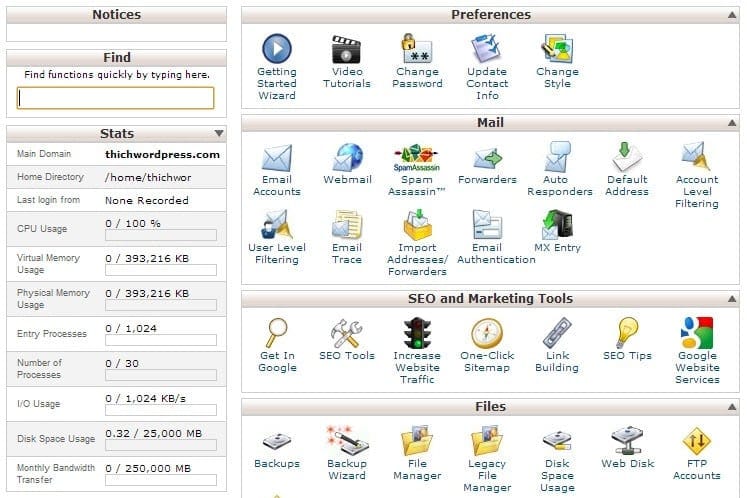Click the CPU Usage progress bar
This screenshot has height=498, width=747.
[x=161, y=235]
